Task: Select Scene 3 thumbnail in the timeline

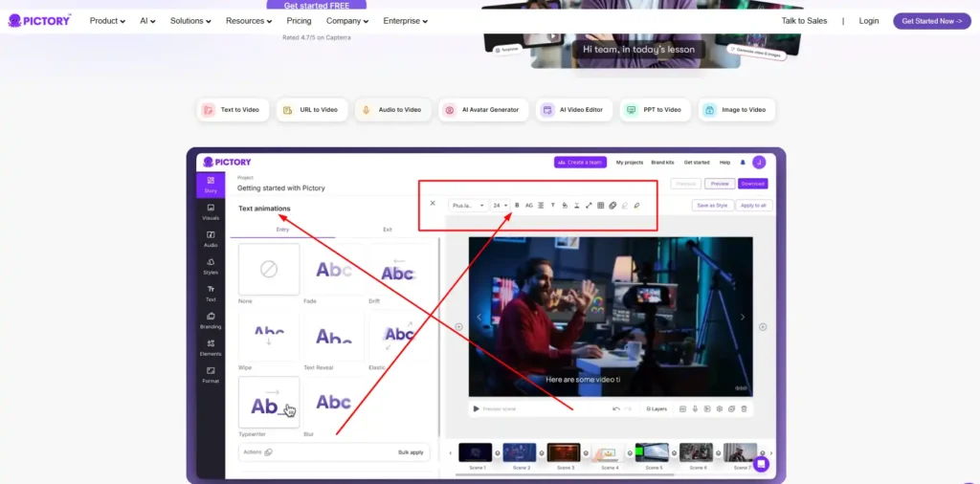Action: click(x=564, y=452)
